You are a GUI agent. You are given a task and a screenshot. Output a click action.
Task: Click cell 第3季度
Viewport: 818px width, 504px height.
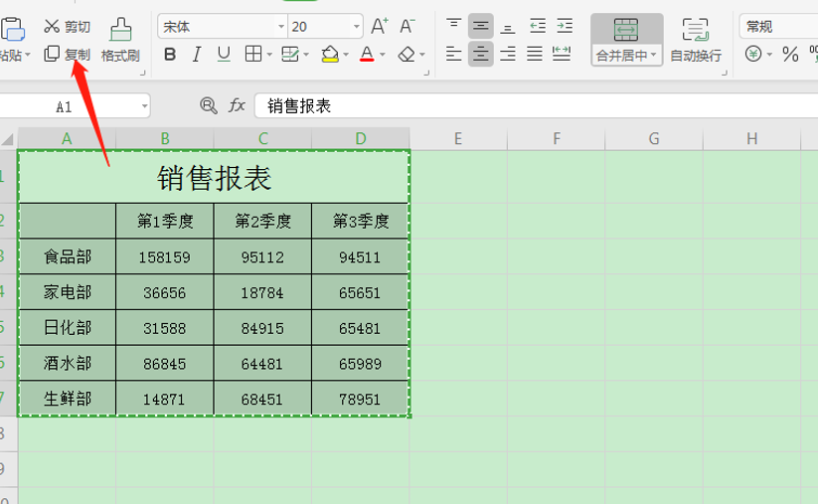coord(360,222)
